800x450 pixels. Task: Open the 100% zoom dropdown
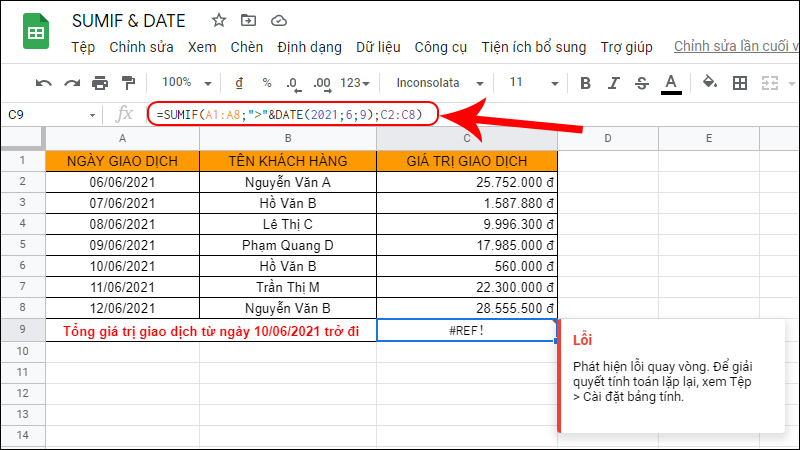point(183,83)
